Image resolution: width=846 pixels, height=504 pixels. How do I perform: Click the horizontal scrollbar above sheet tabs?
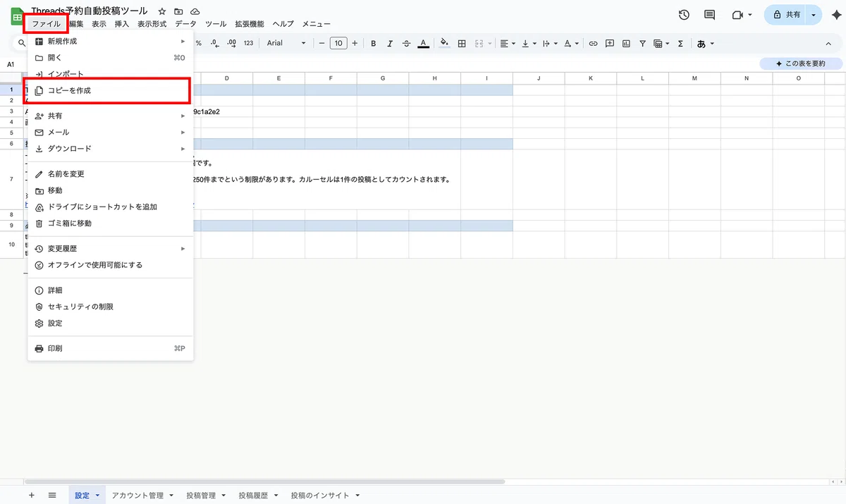[265, 481]
